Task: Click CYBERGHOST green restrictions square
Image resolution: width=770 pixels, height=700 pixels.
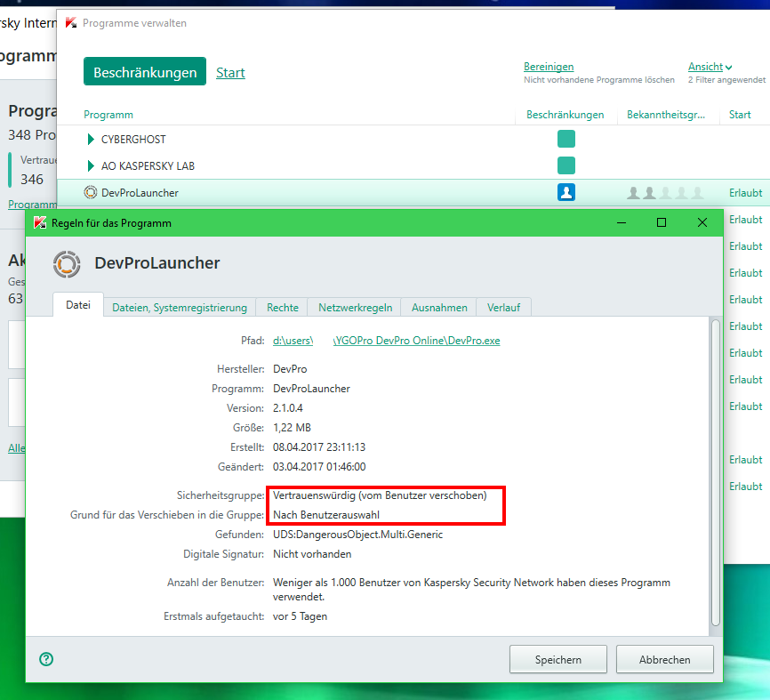Action: (x=565, y=139)
